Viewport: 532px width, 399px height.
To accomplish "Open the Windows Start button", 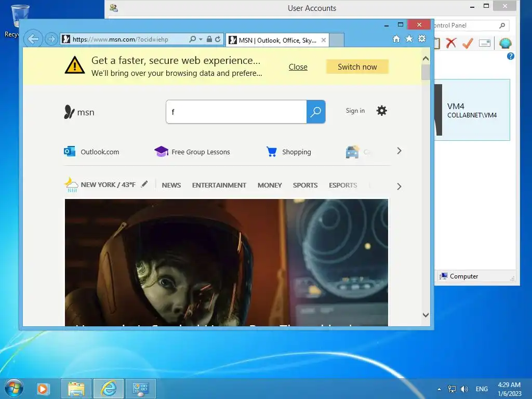I will 14,388.
